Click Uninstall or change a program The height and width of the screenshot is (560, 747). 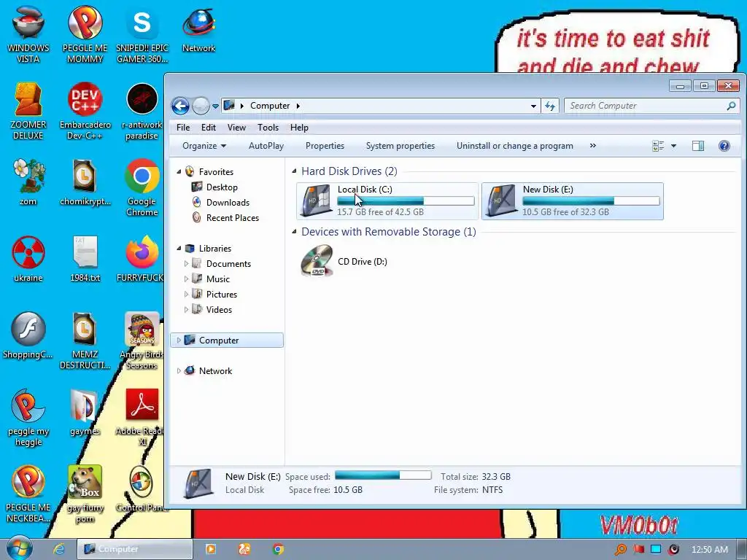point(514,146)
